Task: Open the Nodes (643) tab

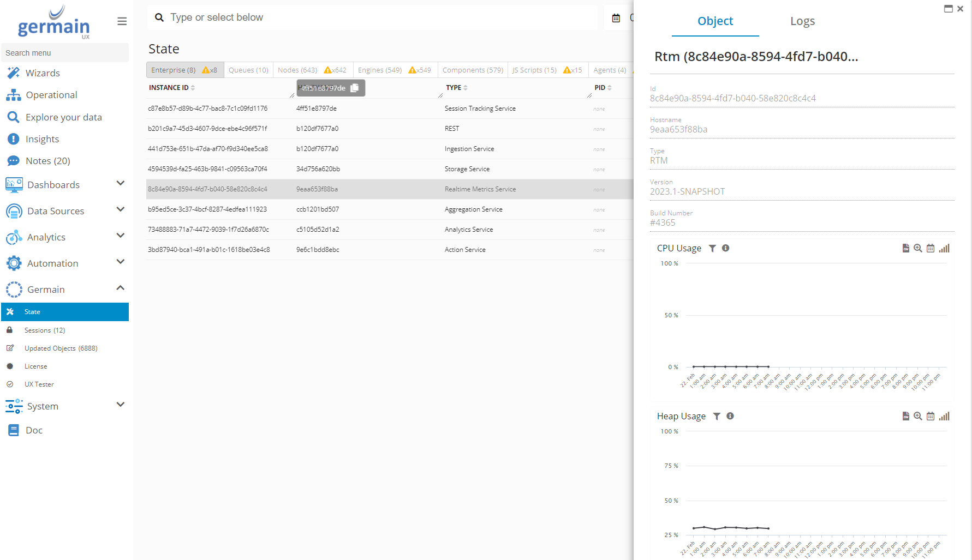Action: click(x=297, y=70)
